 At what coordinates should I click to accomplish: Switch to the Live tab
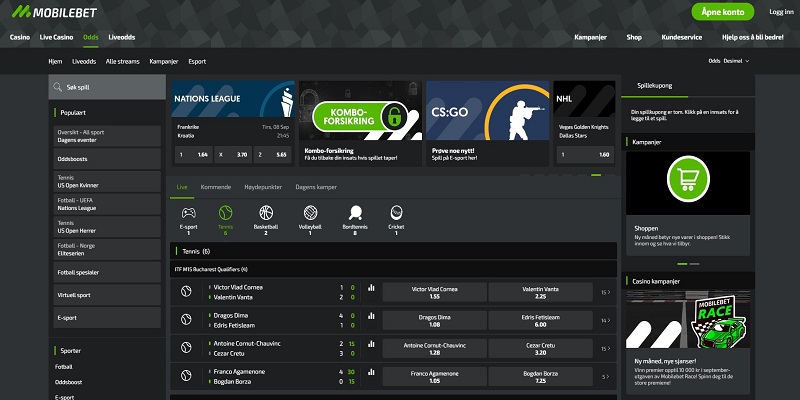(182, 187)
